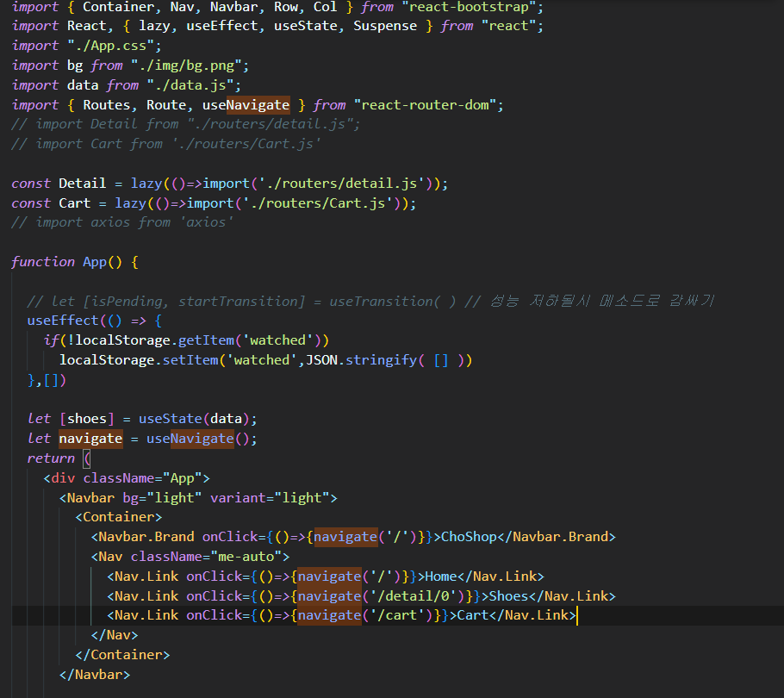This screenshot has height=698, width=784.
Task: Click "Row" in the react-bootstrap import
Action: [285, 7]
